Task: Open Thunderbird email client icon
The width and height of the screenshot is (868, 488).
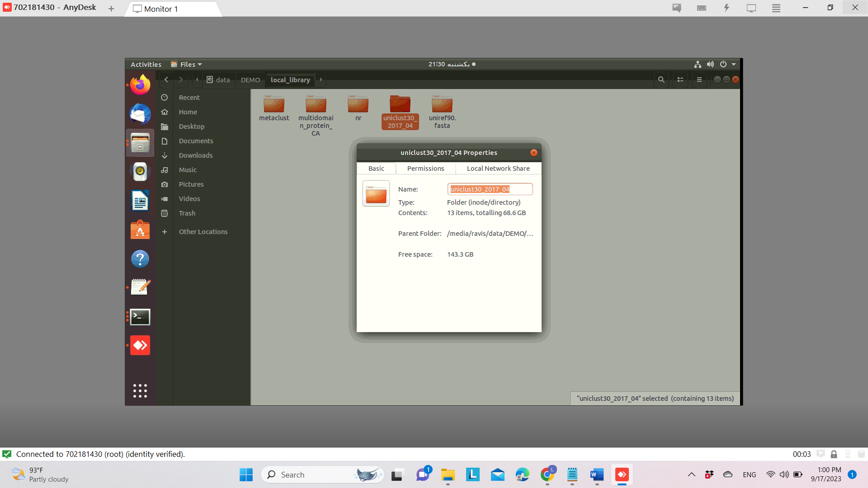Action: tap(140, 114)
